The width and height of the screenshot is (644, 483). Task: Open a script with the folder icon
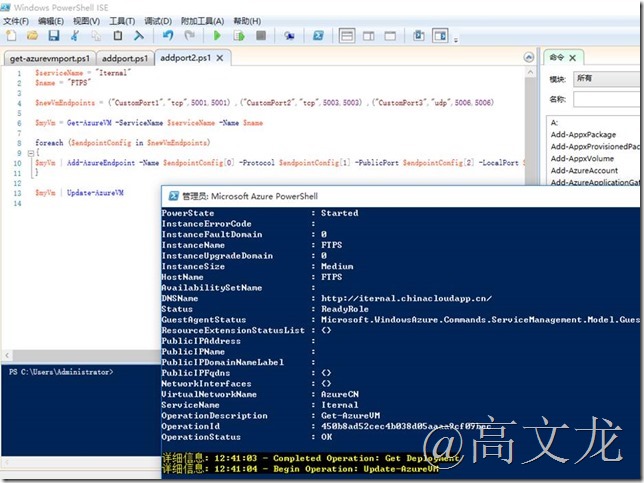(x=32, y=36)
